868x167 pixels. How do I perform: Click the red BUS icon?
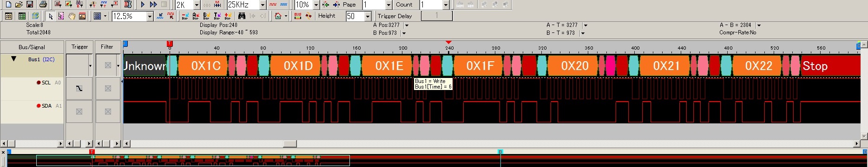click(x=298, y=16)
